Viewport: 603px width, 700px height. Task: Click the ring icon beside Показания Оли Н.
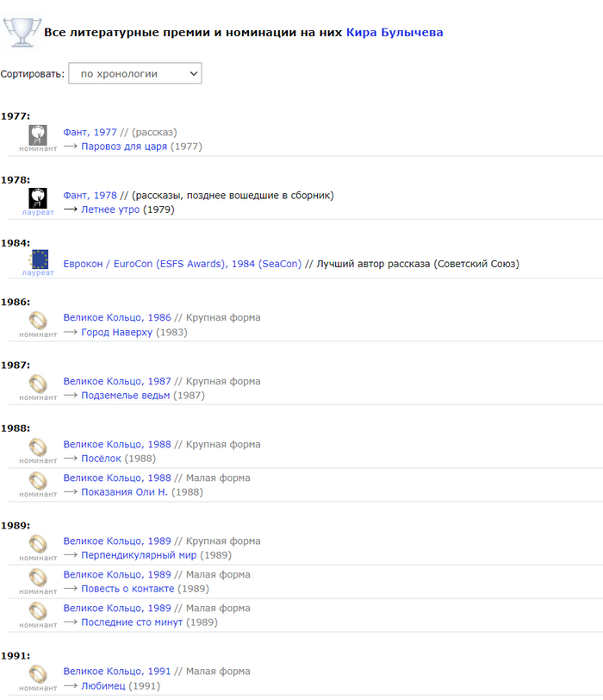coord(38,480)
